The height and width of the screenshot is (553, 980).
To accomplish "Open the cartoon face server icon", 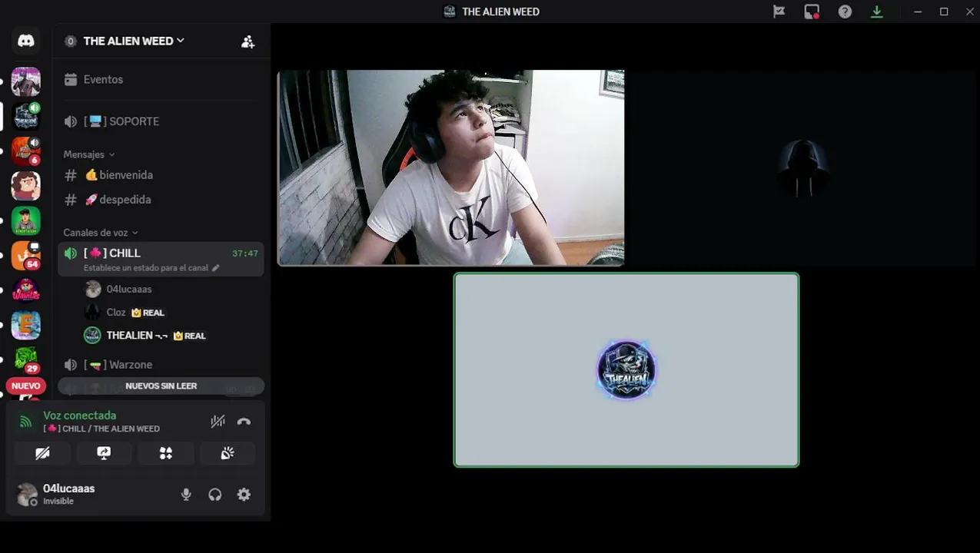I will coord(25,186).
